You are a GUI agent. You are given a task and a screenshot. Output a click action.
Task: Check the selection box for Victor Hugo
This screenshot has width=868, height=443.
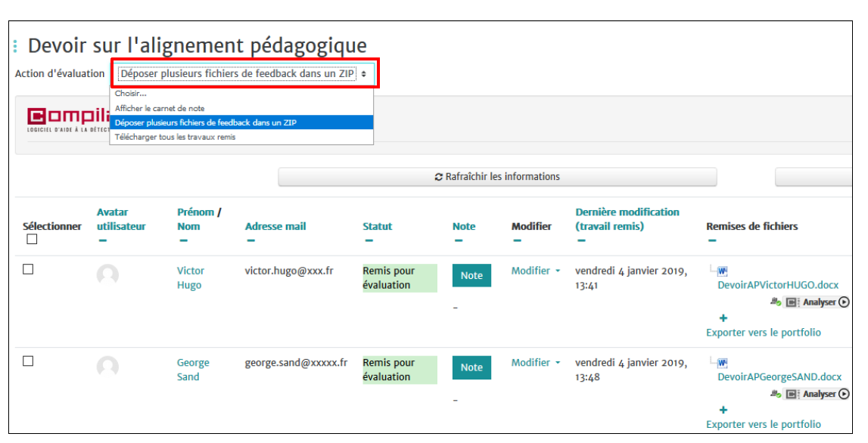point(28,269)
